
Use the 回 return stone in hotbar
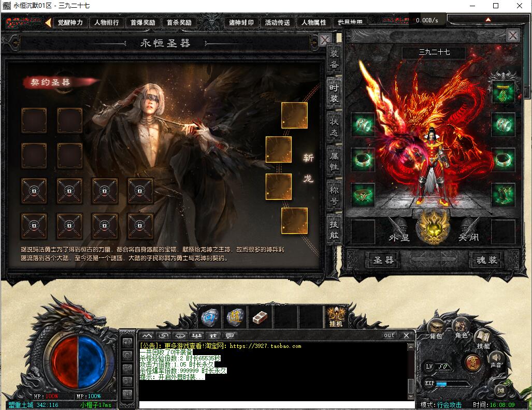pos(210,317)
